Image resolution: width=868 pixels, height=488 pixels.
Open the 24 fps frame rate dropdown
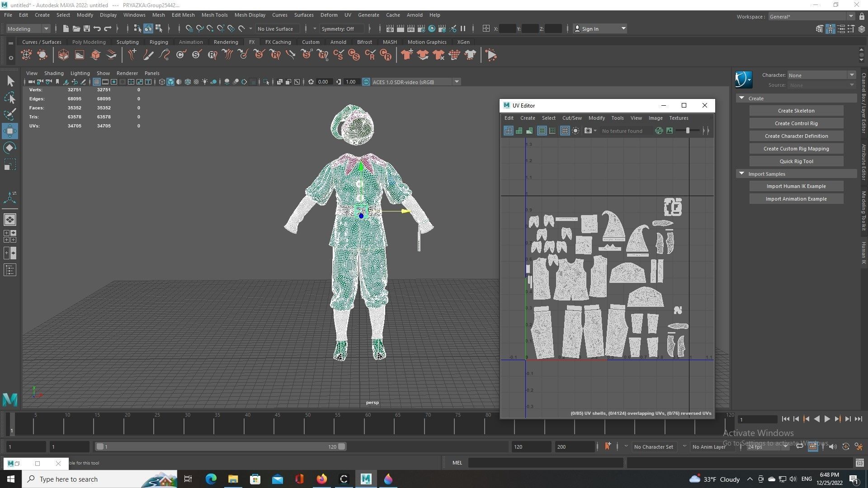coord(767,446)
